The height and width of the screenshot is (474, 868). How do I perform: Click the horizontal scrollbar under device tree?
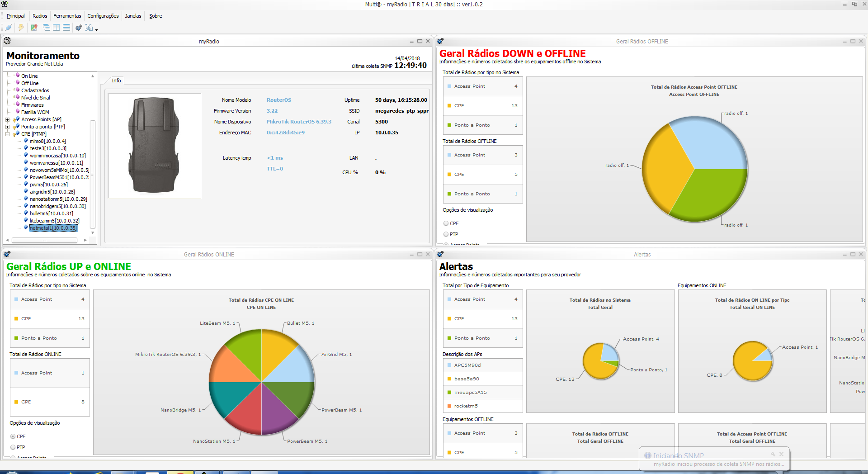click(44, 240)
